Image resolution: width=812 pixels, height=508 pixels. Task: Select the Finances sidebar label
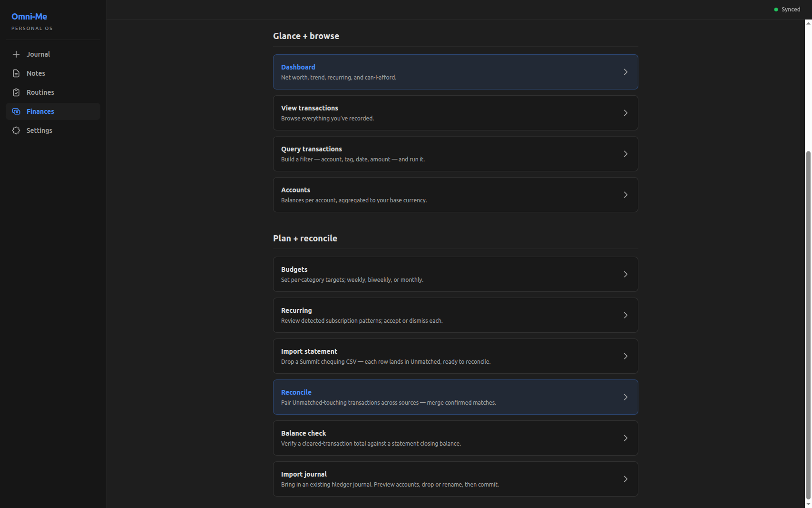(x=40, y=111)
